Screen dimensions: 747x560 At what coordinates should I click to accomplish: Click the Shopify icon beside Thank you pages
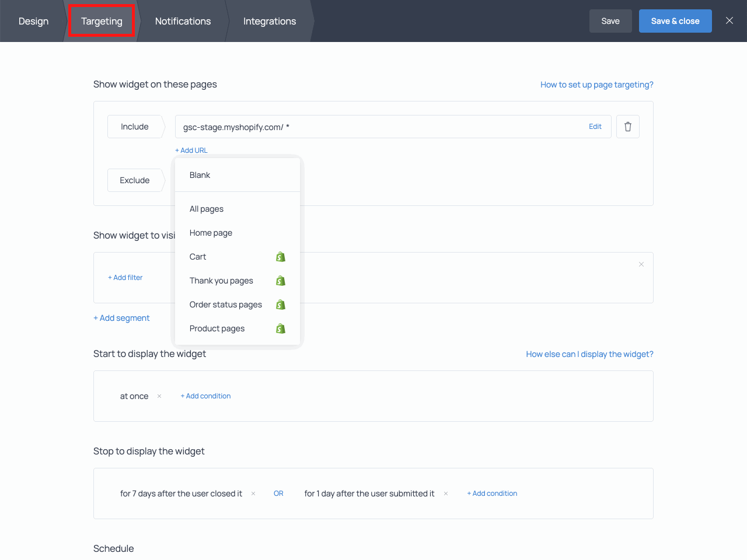281,280
